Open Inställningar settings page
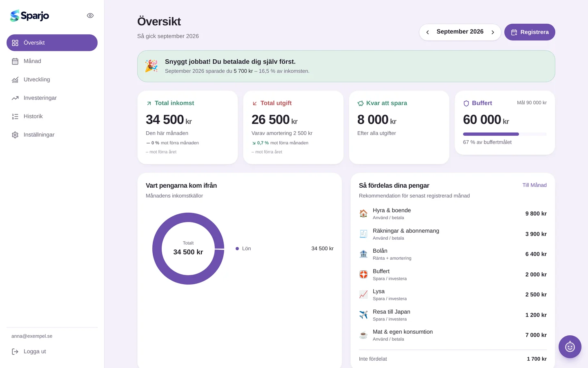588x368 pixels. point(52,135)
